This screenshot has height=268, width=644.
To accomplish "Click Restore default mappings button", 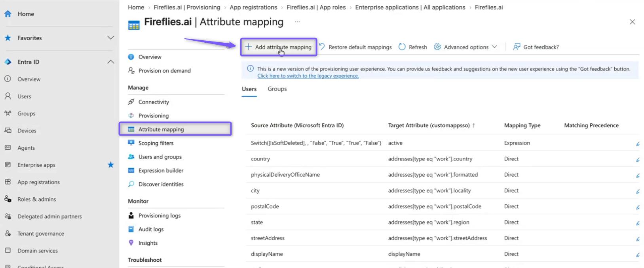I will 355,47.
